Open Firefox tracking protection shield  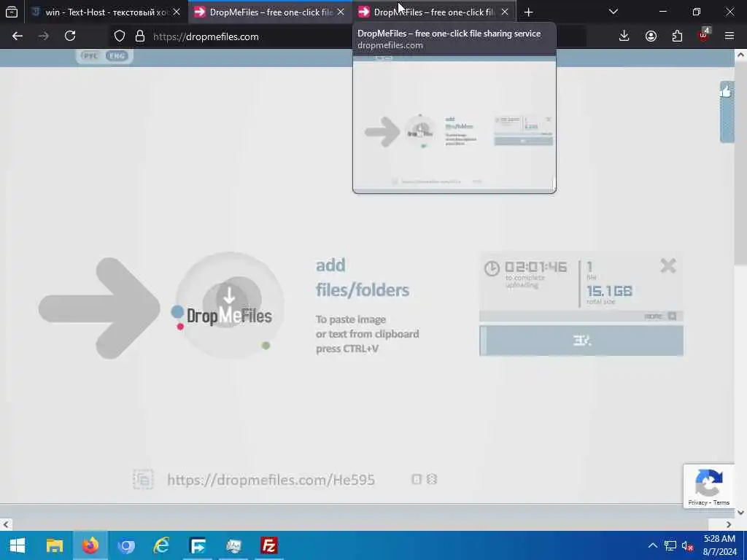point(120,36)
